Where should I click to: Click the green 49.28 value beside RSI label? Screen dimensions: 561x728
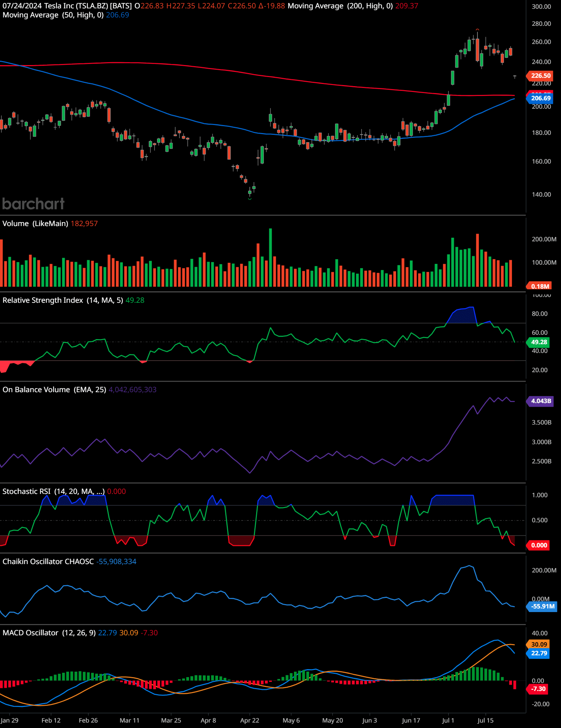(x=135, y=300)
